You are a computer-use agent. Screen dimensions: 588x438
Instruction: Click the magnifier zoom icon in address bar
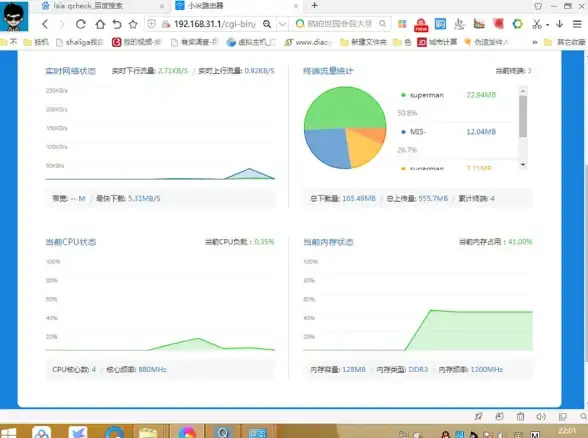click(x=267, y=24)
